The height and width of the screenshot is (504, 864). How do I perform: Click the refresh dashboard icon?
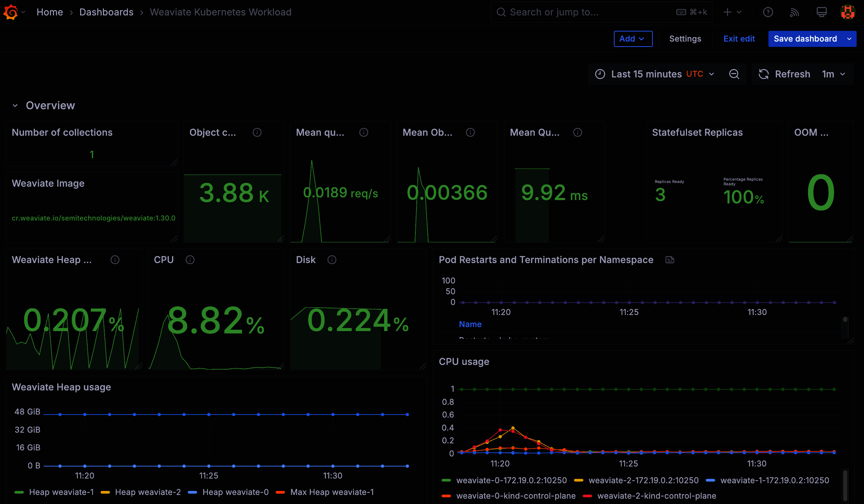click(x=763, y=74)
